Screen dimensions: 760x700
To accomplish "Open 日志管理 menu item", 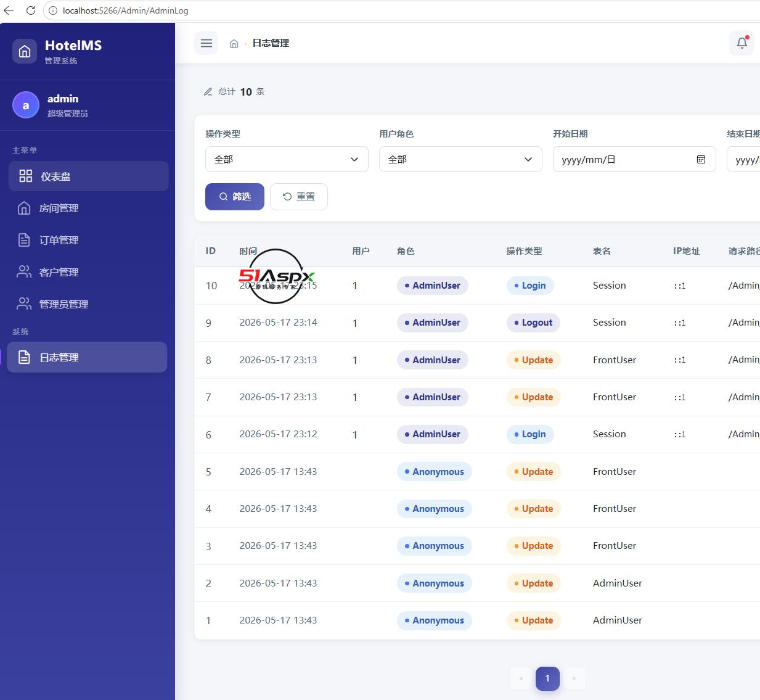I will pos(87,357).
